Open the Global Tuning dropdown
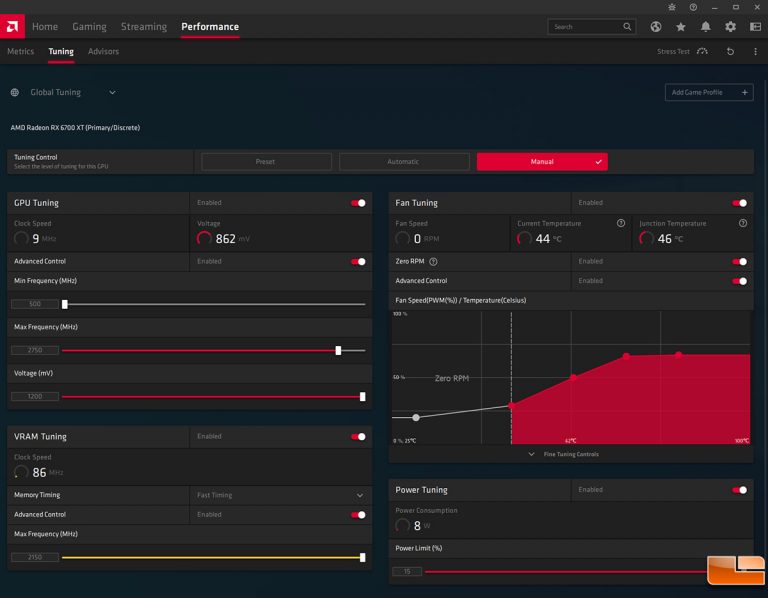The image size is (768, 598). [112, 93]
